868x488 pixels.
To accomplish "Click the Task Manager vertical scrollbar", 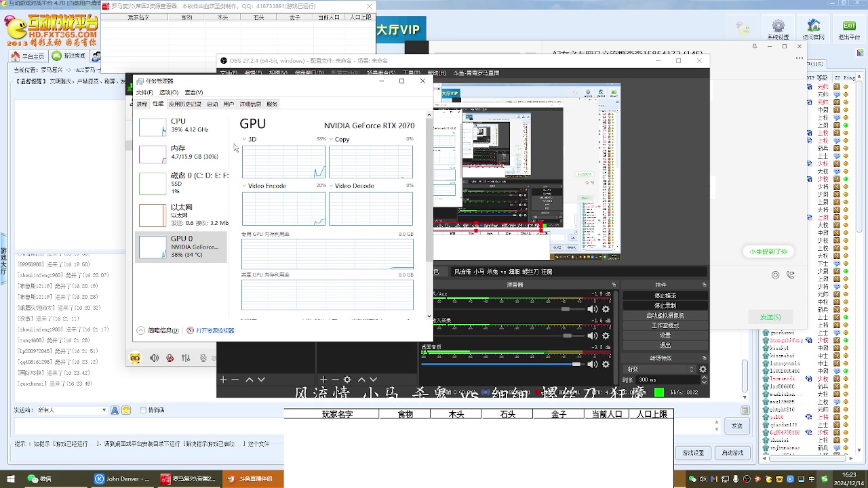I will click(x=429, y=215).
